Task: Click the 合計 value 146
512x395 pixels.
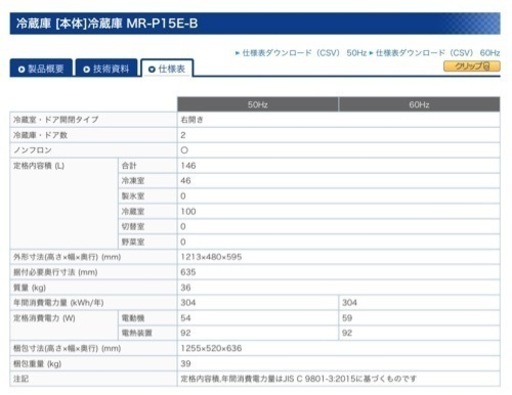Action: pos(188,166)
